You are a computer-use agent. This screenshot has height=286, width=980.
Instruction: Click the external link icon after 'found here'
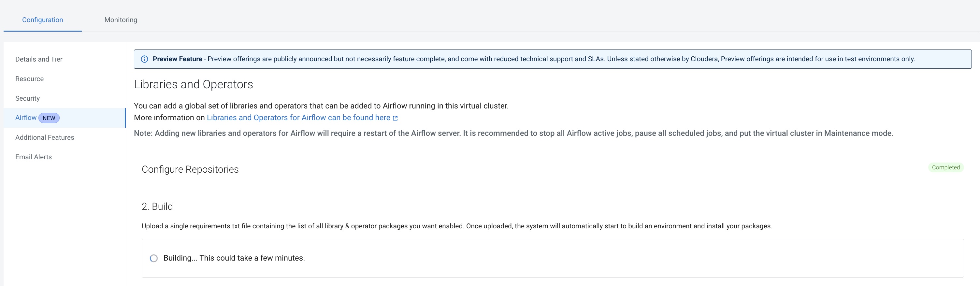[395, 118]
